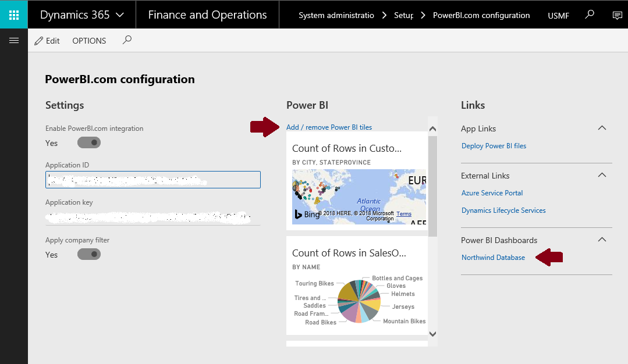Viewport: 628px width, 364px height.
Task: Disable the Enable PowerBI.com integration toggle
Action: [88, 142]
